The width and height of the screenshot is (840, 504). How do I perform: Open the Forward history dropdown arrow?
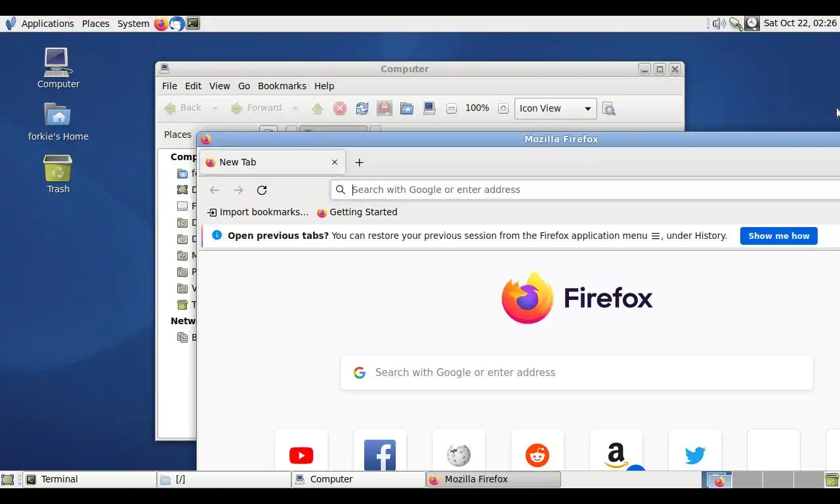[x=295, y=108]
